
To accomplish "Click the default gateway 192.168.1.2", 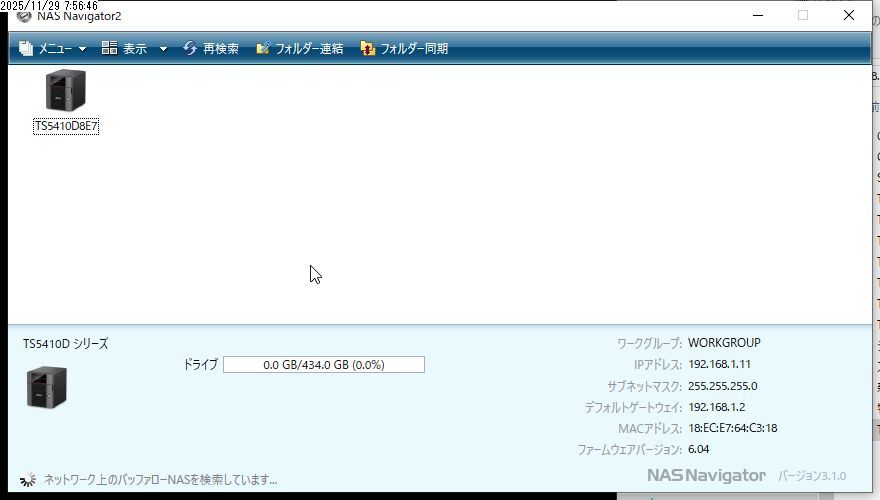I will 717,407.
